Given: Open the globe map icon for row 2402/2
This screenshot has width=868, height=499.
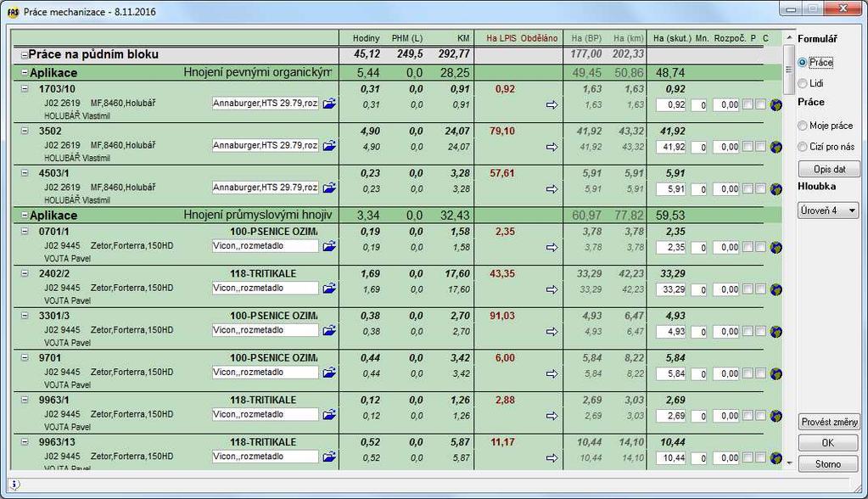Looking at the screenshot, I should pos(776,289).
